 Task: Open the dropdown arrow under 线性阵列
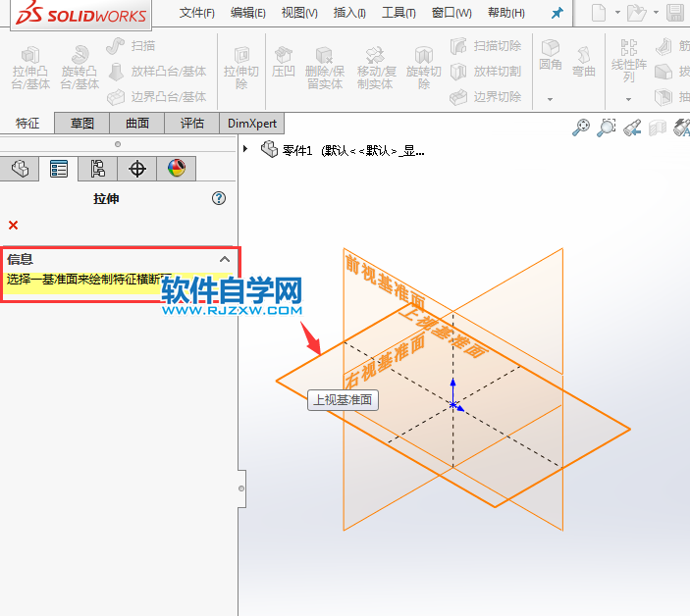point(628,99)
